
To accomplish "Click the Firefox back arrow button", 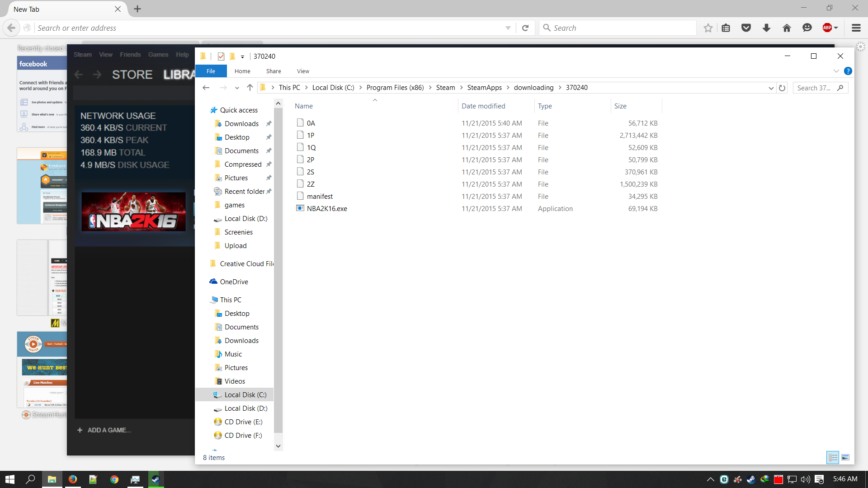I will [x=11, y=28].
